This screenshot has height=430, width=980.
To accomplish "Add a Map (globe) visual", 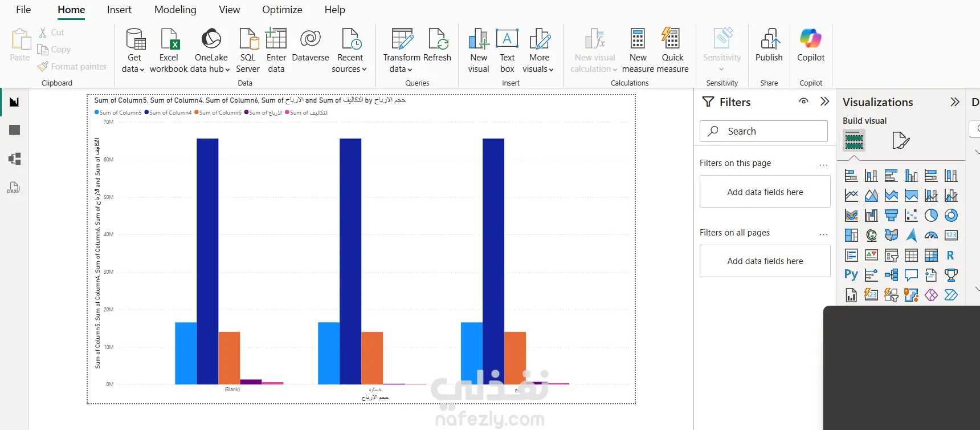I will pyautogui.click(x=871, y=236).
